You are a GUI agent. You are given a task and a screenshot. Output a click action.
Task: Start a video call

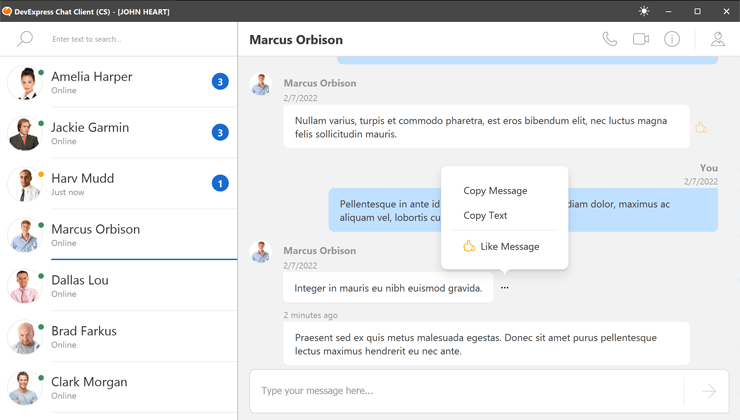pos(641,40)
